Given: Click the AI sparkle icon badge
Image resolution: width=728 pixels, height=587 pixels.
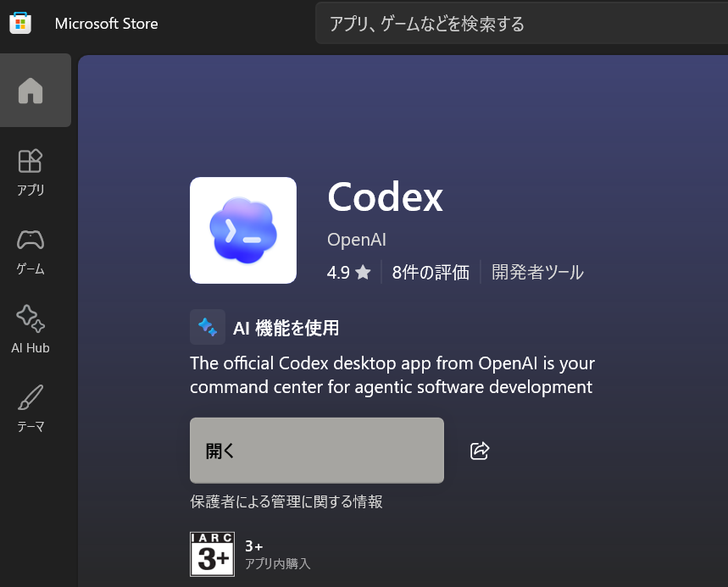Looking at the screenshot, I should [208, 327].
